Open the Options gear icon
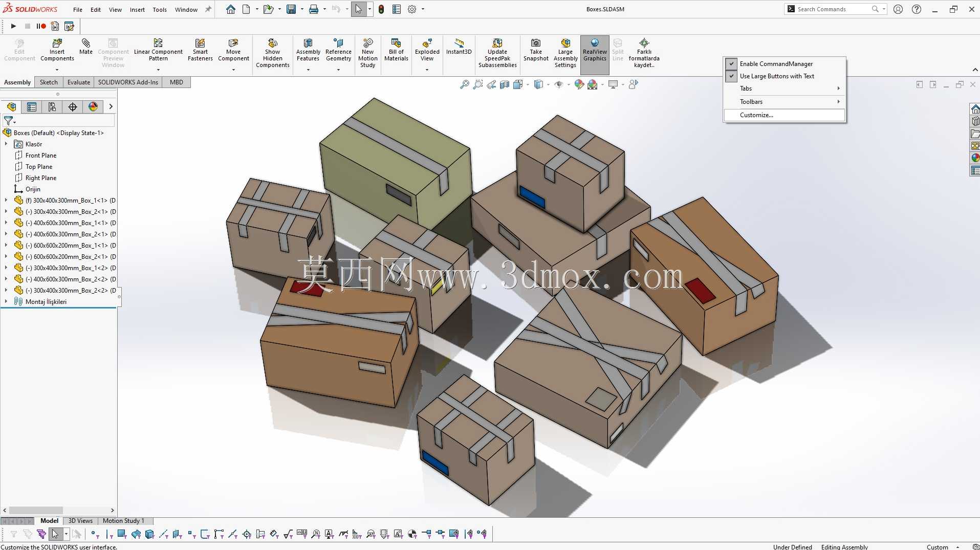The width and height of the screenshot is (980, 550). coord(412,9)
